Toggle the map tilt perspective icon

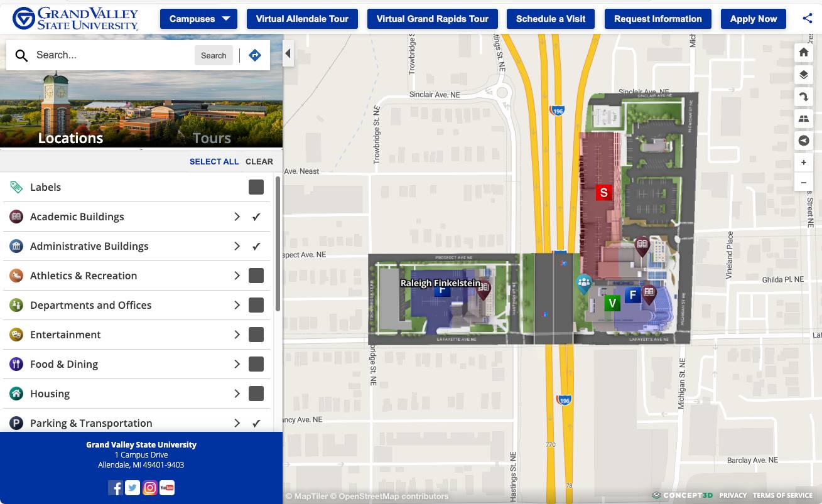point(804,119)
